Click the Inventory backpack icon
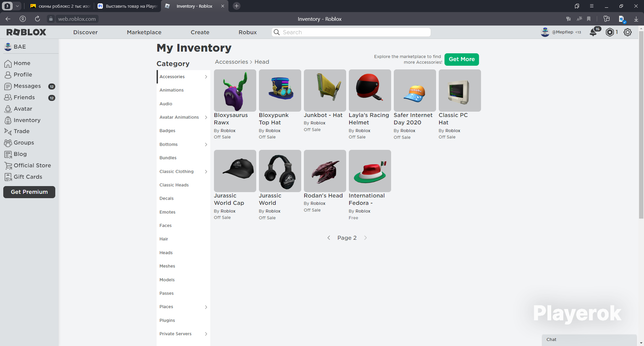 tap(8, 120)
